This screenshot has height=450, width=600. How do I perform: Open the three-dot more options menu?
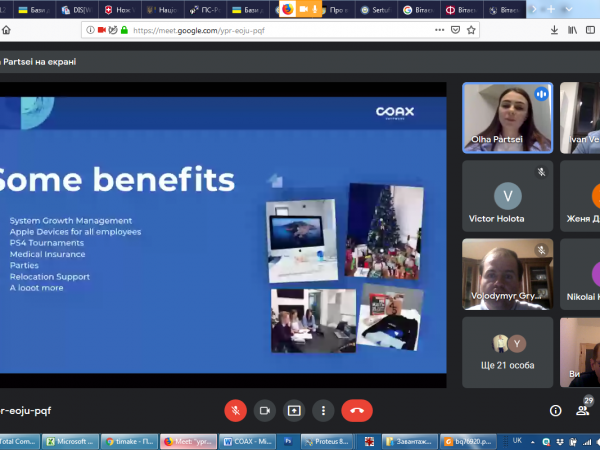click(x=323, y=410)
